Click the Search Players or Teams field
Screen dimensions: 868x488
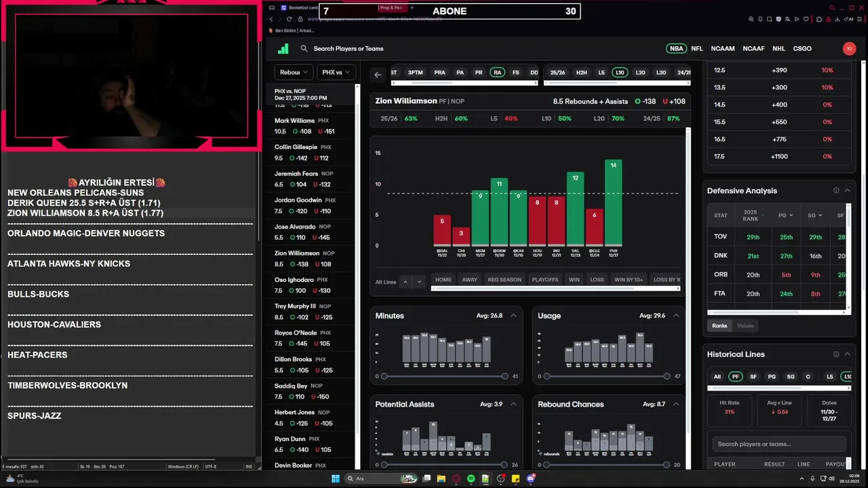pos(348,49)
